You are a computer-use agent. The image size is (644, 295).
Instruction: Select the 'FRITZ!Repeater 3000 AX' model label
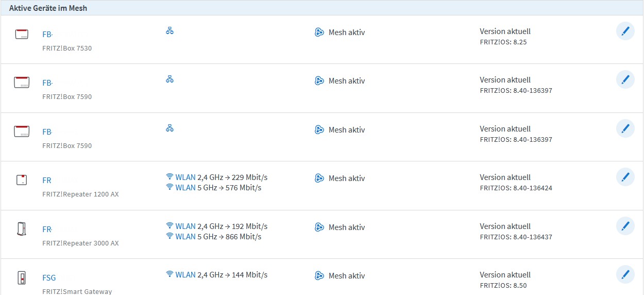[80, 243]
